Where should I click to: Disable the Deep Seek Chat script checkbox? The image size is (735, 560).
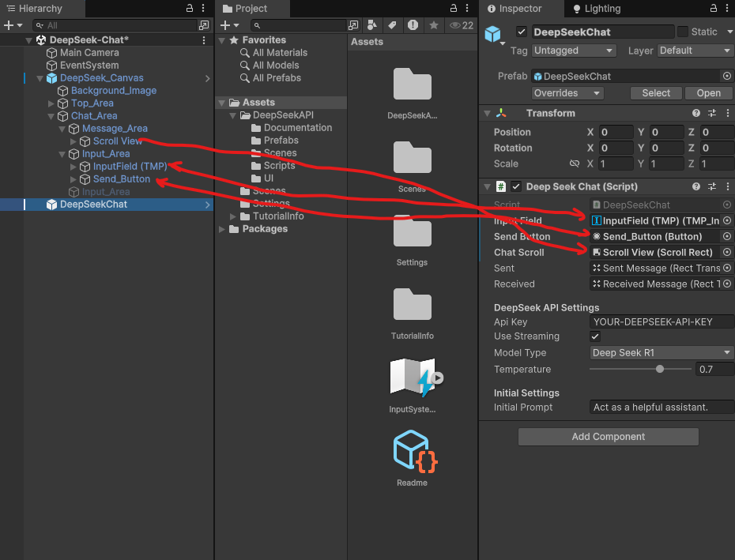[516, 186]
